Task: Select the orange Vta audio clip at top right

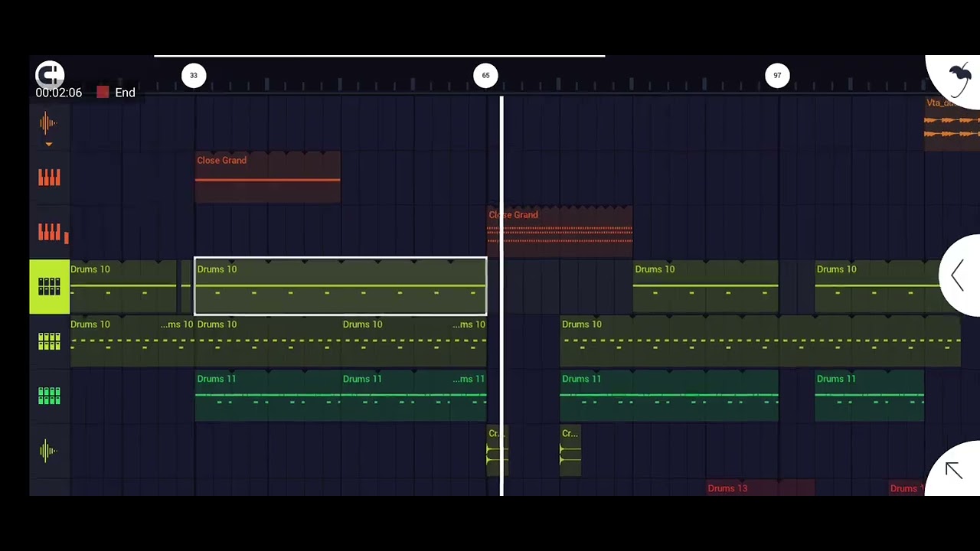Action: point(952,123)
